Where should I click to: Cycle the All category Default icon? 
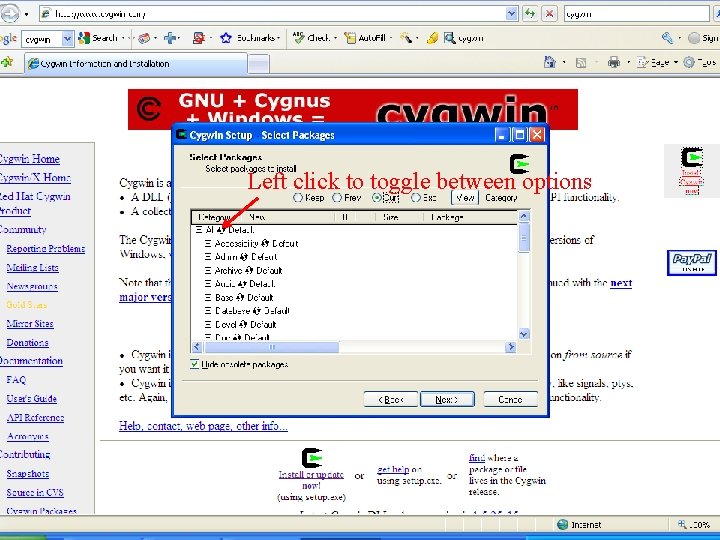coord(221,230)
